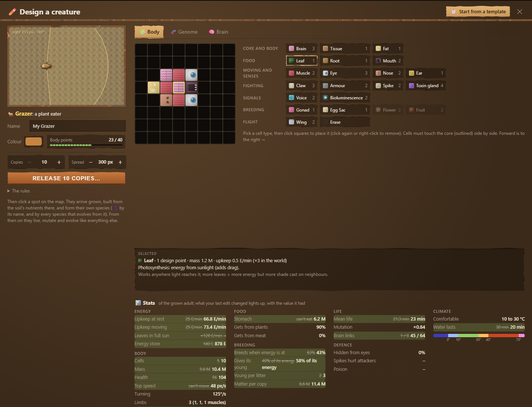The width and height of the screenshot is (532, 407).
Task: Choose the Egg Sac cell type
Action: point(345,110)
